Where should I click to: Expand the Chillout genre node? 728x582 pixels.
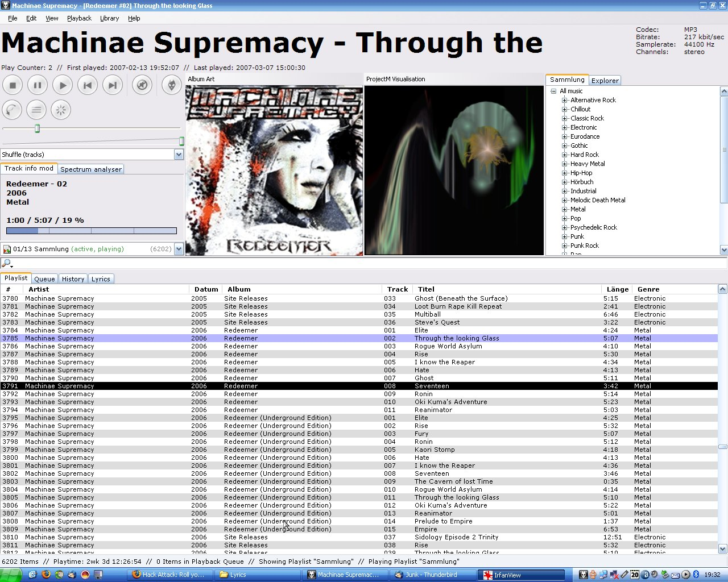coord(565,109)
